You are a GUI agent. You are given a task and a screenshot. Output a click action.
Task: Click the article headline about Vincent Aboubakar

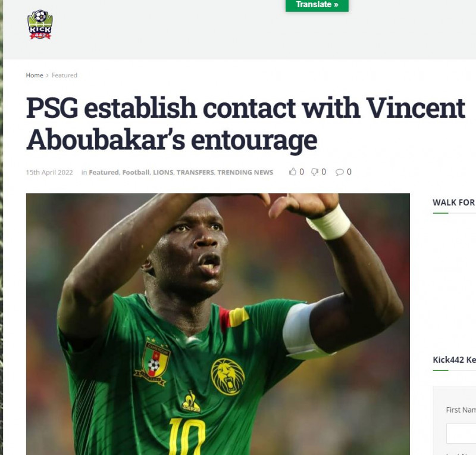pos(245,123)
